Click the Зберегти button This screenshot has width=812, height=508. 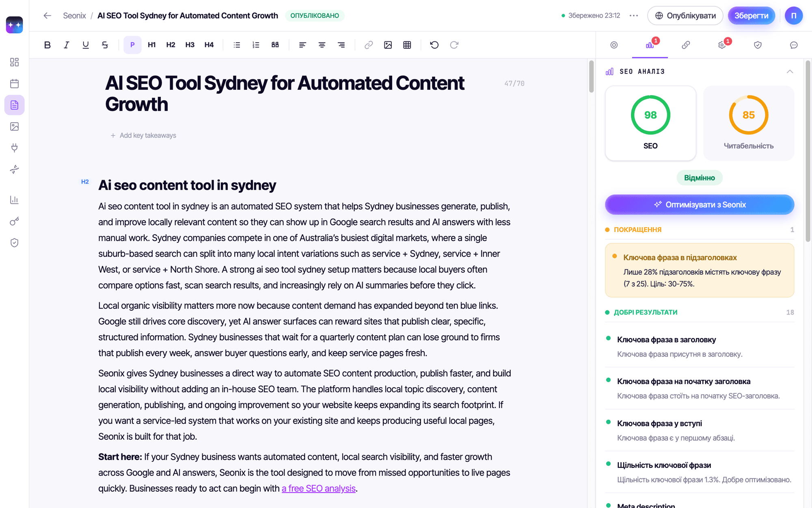(x=751, y=15)
